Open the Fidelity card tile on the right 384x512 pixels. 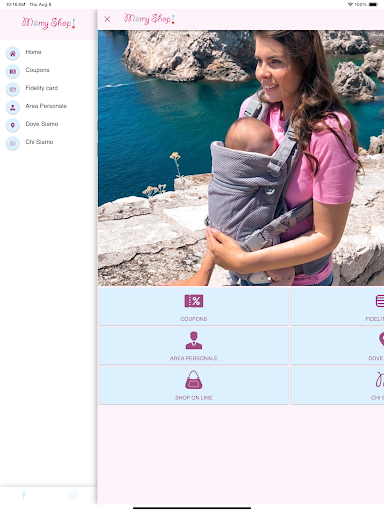pyautogui.click(x=337, y=307)
